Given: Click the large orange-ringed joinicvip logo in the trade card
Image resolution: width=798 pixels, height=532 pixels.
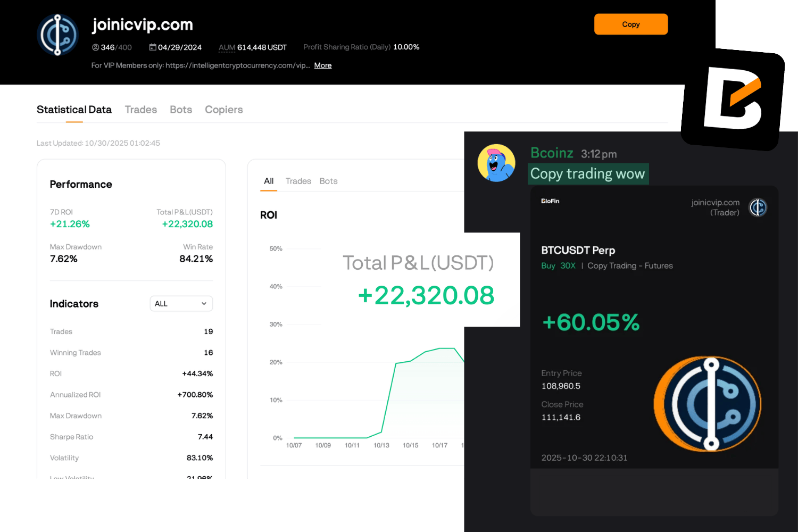Looking at the screenshot, I should tap(708, 404).
